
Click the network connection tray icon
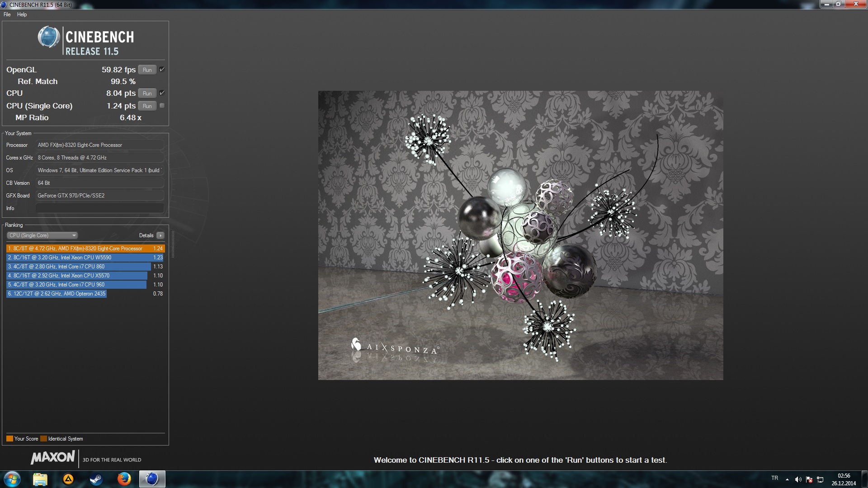(820, 479)
